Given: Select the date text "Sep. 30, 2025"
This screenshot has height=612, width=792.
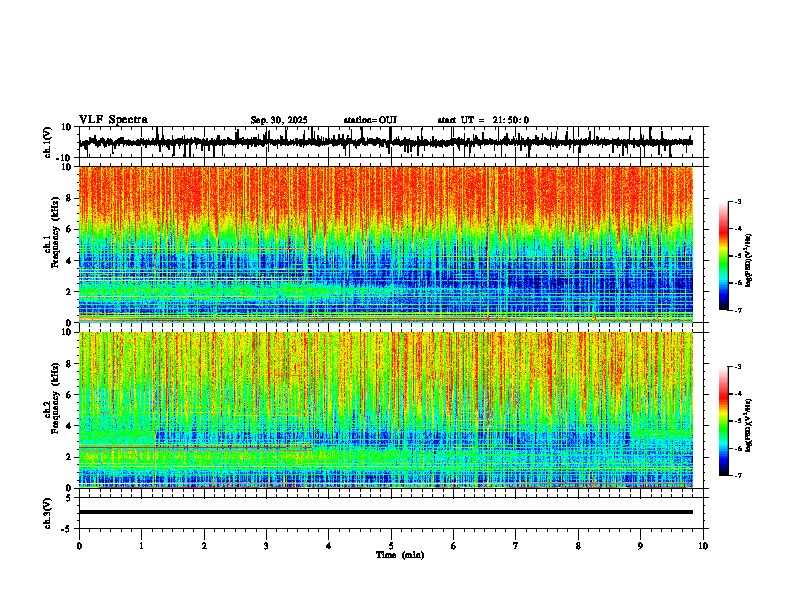Looking at the screenshot, I should [279, 120].
